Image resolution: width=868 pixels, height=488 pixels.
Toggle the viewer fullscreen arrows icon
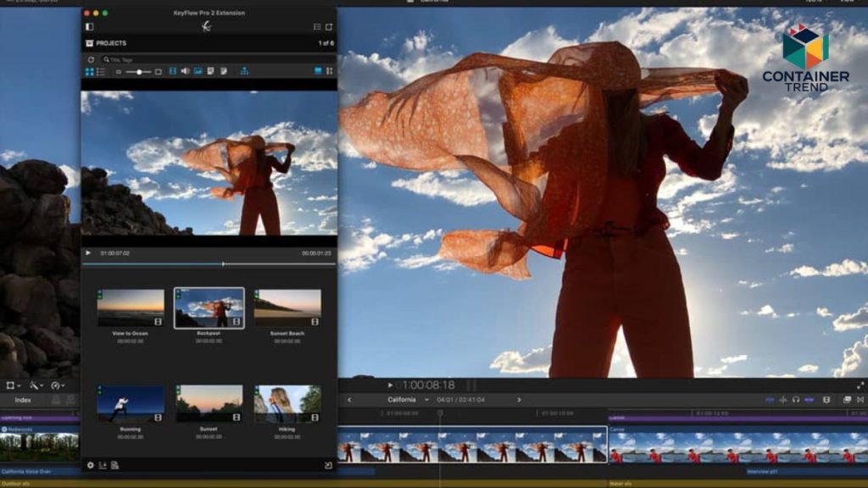[860, 385]
